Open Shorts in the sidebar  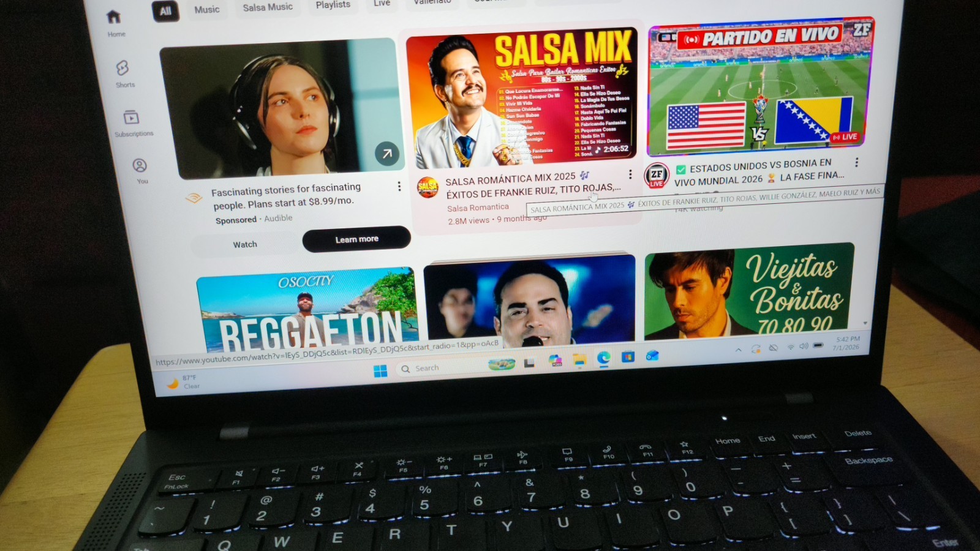click(124, 73)
